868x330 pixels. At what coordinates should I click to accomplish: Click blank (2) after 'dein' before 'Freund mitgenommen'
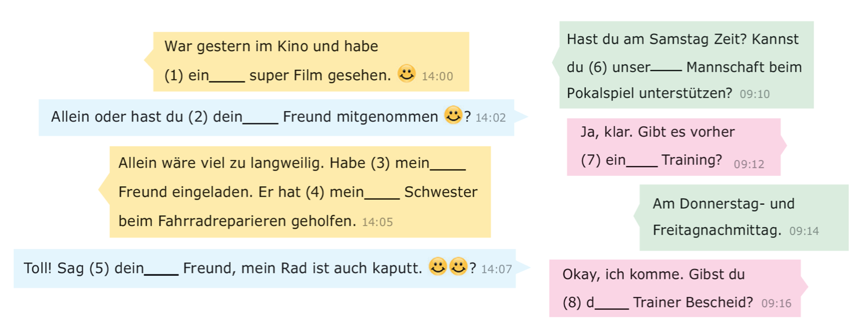[x=260, y=118]
